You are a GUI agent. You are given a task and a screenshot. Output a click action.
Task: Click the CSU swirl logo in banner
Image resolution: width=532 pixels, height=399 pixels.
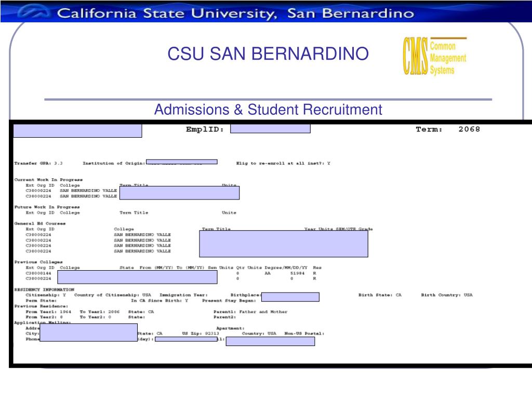click(x=33, y=11)
